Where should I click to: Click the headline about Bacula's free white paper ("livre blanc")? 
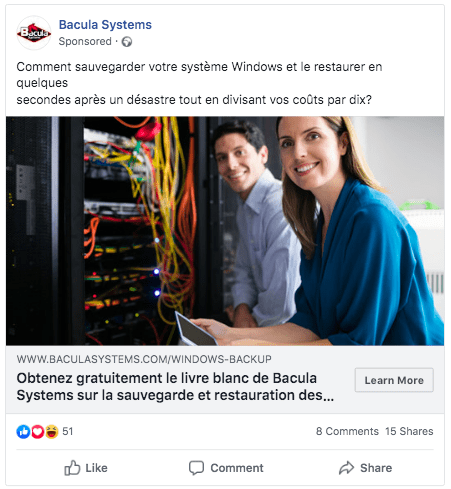(175, 387)
